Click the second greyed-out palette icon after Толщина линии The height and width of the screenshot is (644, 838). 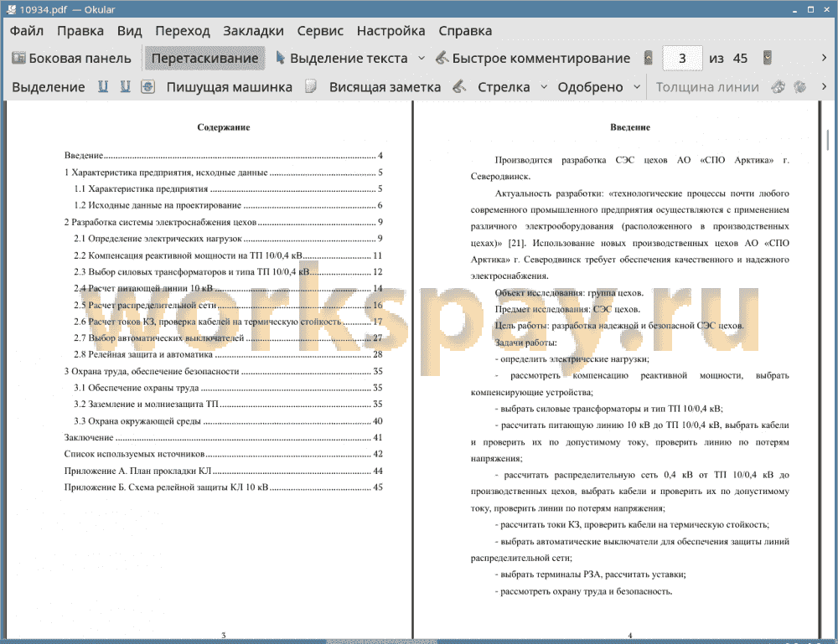coord(800,86)
